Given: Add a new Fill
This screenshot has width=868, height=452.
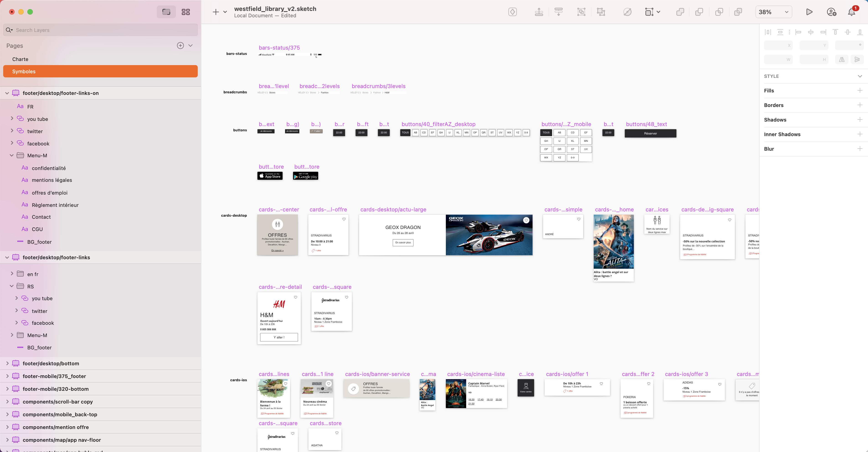Looking at the screenshot, I should coord(860,91).
